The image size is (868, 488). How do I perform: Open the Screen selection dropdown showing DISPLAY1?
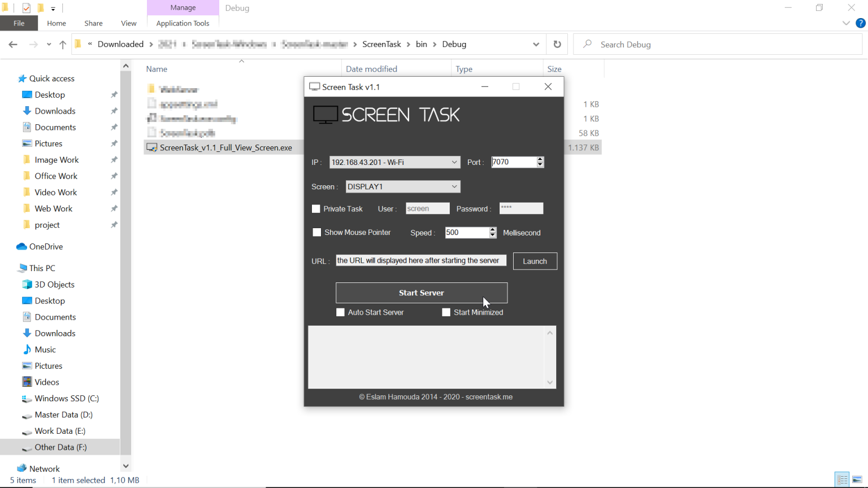[455, 186]
